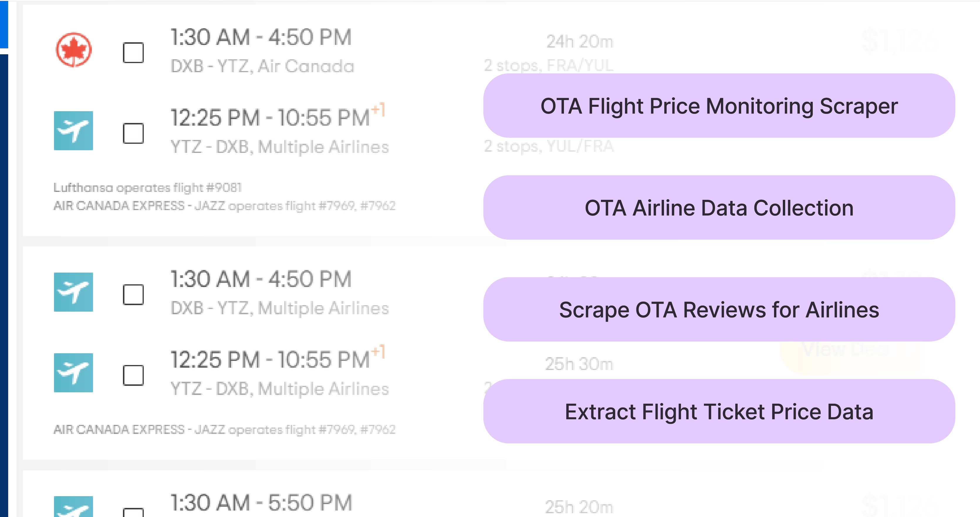
Task: Click the 24h 20m flight duration
Action: click(x=580, y=41)
